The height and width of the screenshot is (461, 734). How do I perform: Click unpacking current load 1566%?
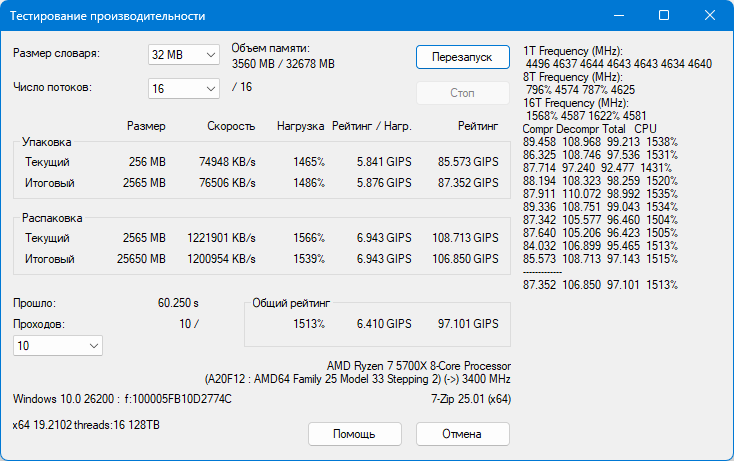[309, 238]
